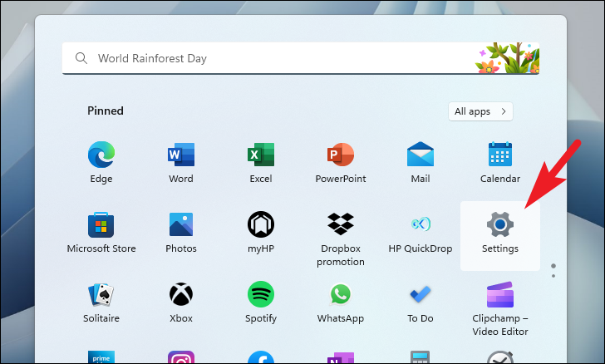
Task: Click the World Rainforest Day search box
Action: point(301,58)
